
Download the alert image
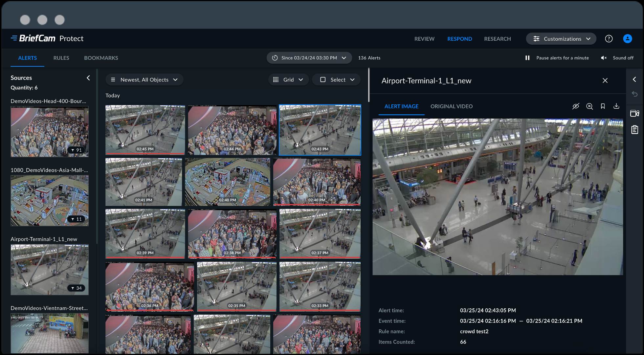point(616,106)
